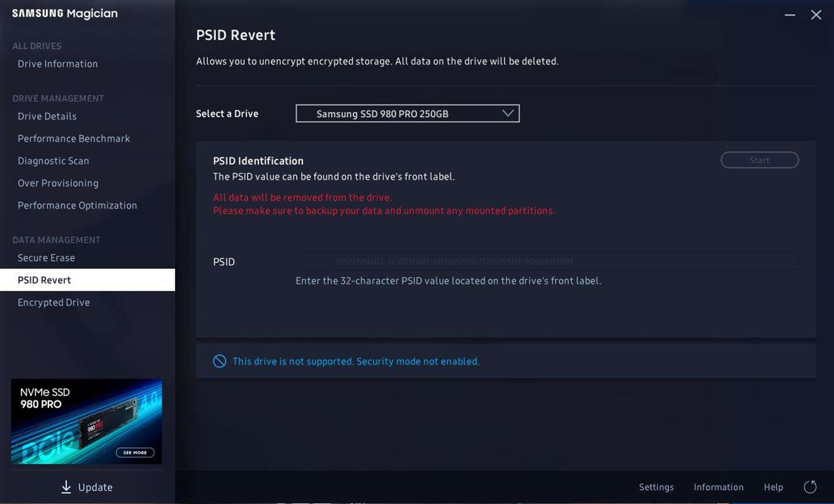
Task: Click See More on 980 PRO ad
Action: (x=135, y=452)
